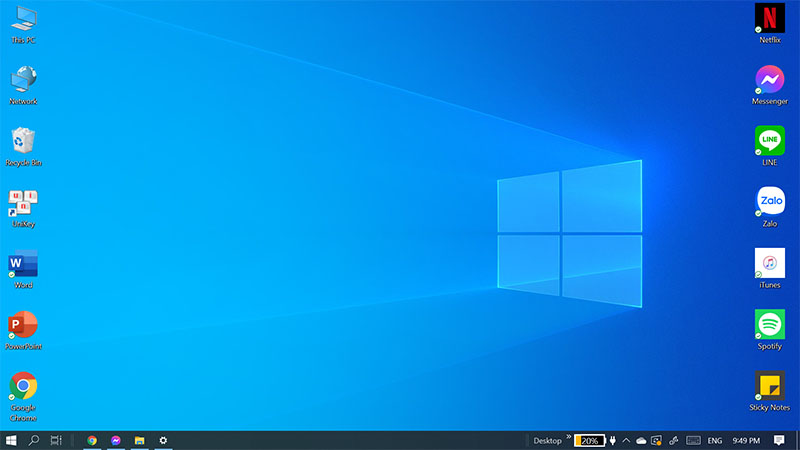Select the Spotify desktop icon
The image size is (800, 450).
(769, 330)
